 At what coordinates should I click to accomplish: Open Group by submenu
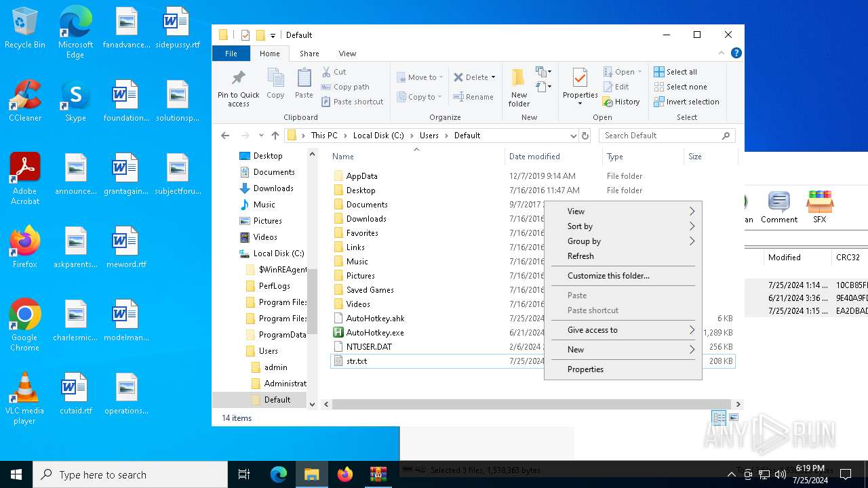click(x=623, y=241)
